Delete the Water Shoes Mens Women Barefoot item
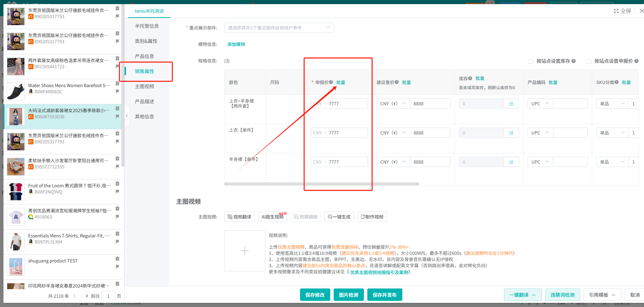The image size is (644, 307). coord(117,83)
